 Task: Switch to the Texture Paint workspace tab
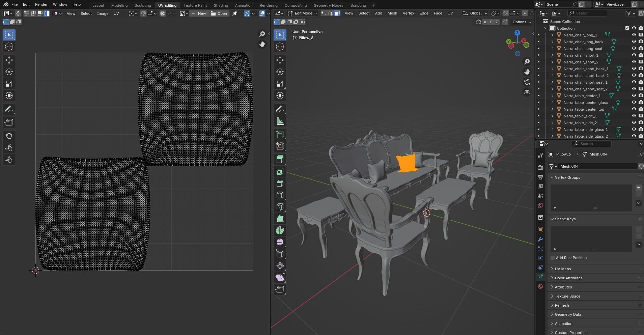[195, 5]
